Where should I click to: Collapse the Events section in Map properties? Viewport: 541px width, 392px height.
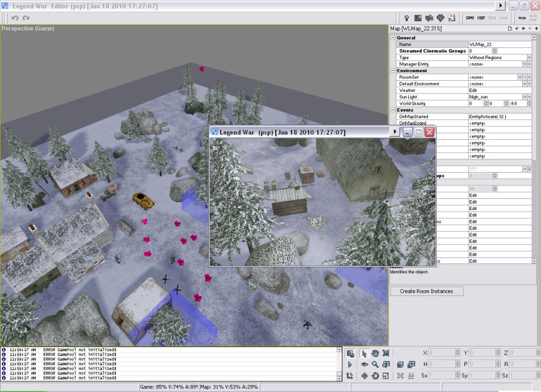[x=392, y=110]
